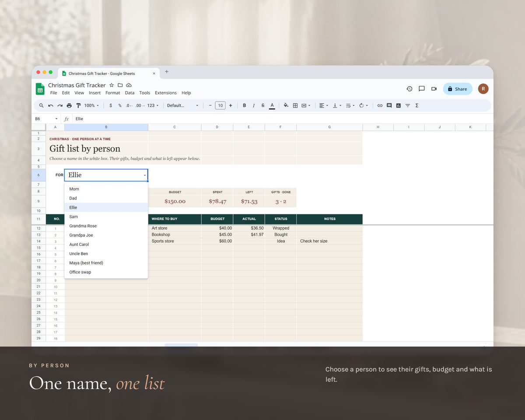Click the Print icon

(x=69, y=105)
